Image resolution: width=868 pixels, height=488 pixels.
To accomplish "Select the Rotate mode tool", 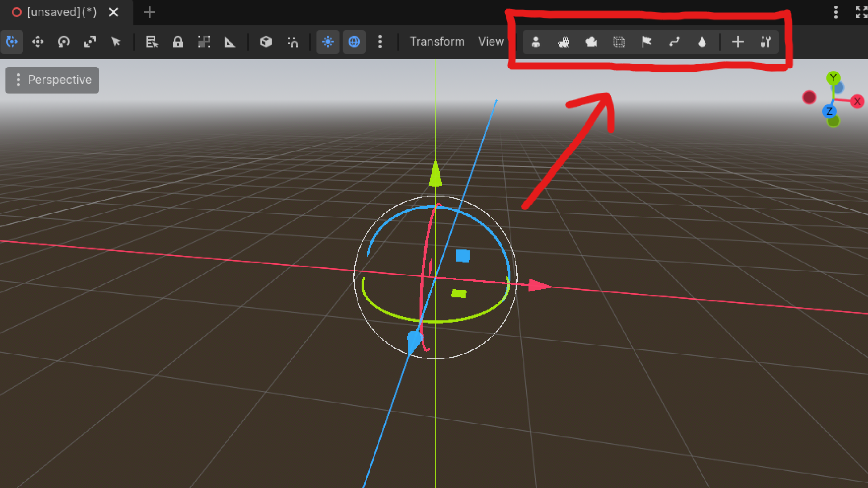I will tap(64, 42).
